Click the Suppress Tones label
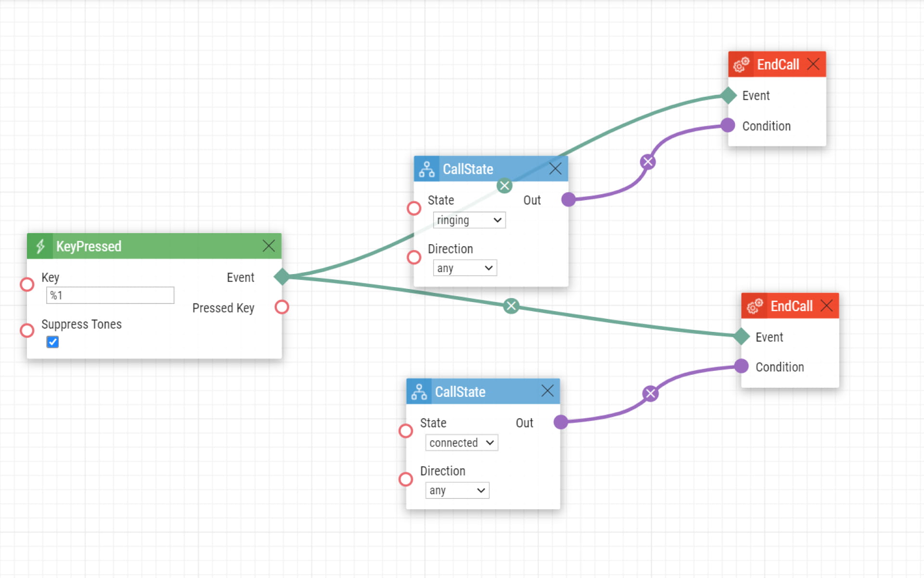This screenshot has width=924, height=578. point(81,324)
